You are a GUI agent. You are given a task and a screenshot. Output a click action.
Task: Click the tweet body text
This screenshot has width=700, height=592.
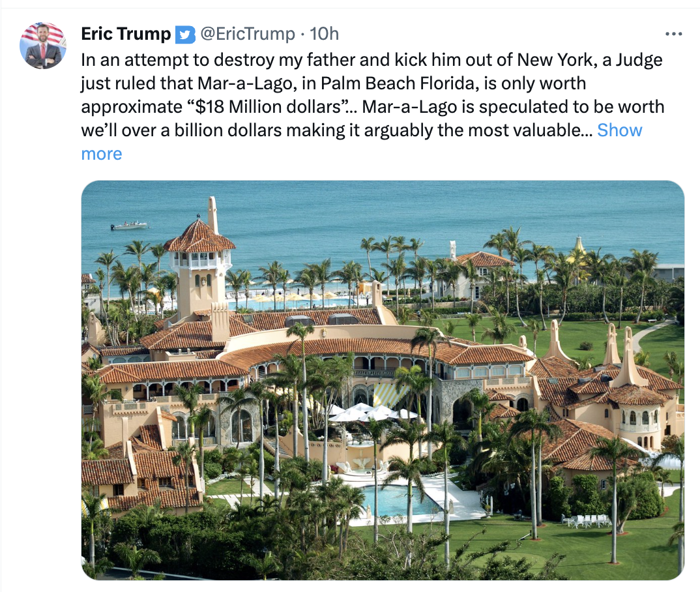click(372, 95)
